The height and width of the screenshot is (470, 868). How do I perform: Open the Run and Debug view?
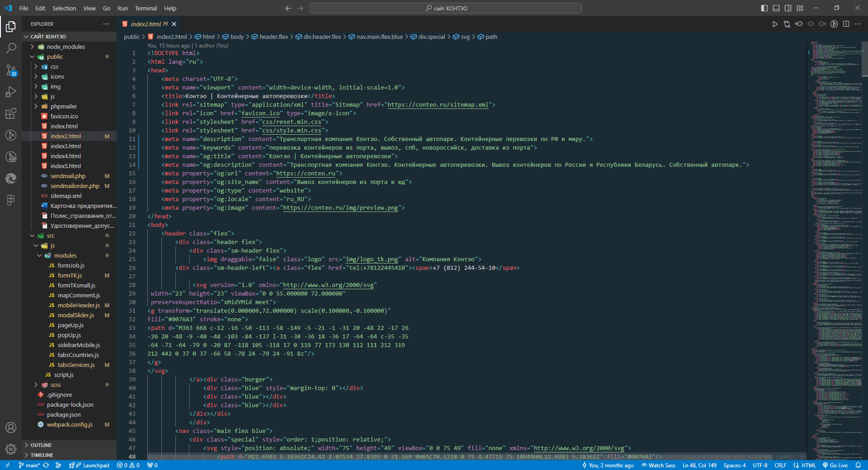click(x=11, y=92)
